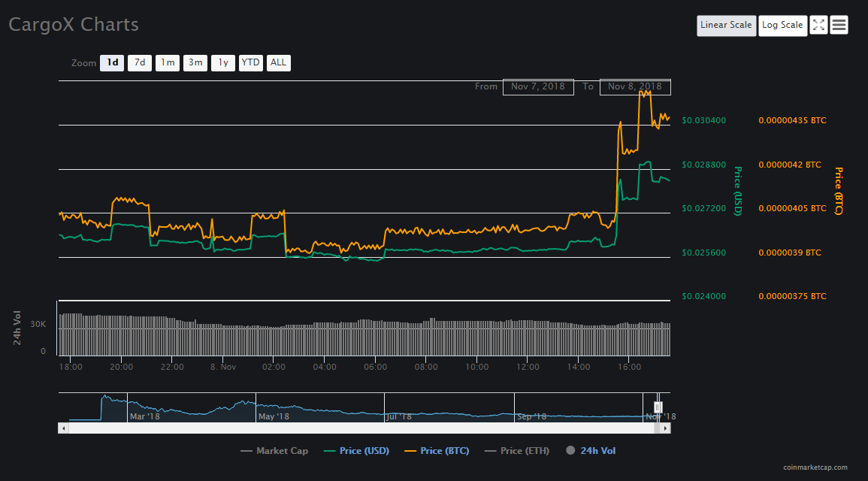Click the 0.0000042 BTC axis label
The image size is (868, 481).
tap(789, 165)
